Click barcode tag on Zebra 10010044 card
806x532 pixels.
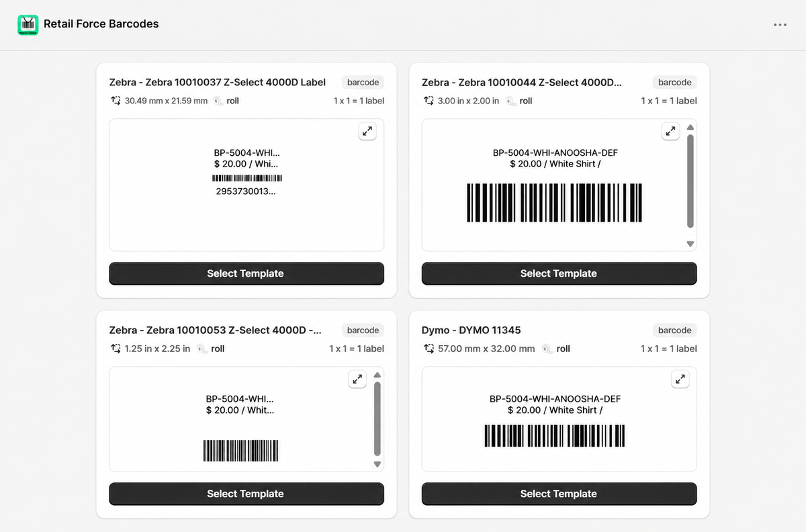(674, 83)
